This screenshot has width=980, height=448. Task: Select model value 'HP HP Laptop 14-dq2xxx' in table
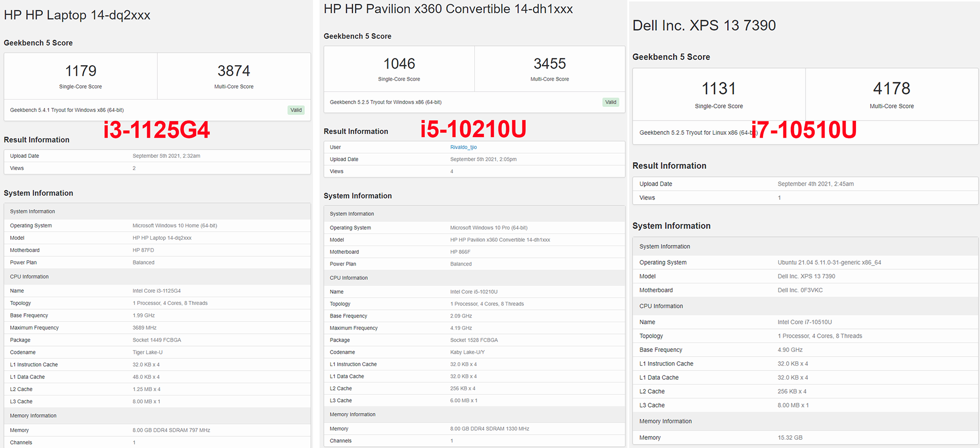coord(162,238)
